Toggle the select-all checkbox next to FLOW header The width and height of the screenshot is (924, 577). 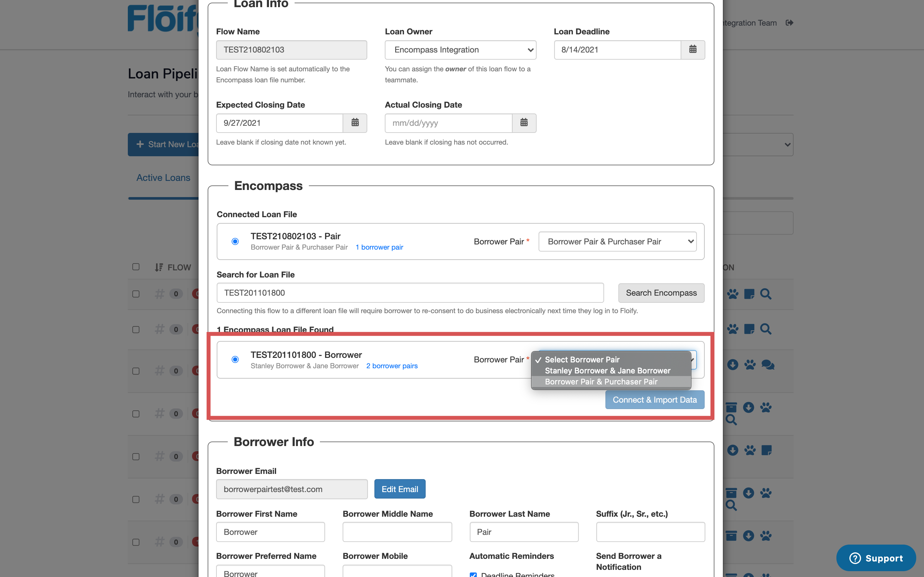[136, 267]
